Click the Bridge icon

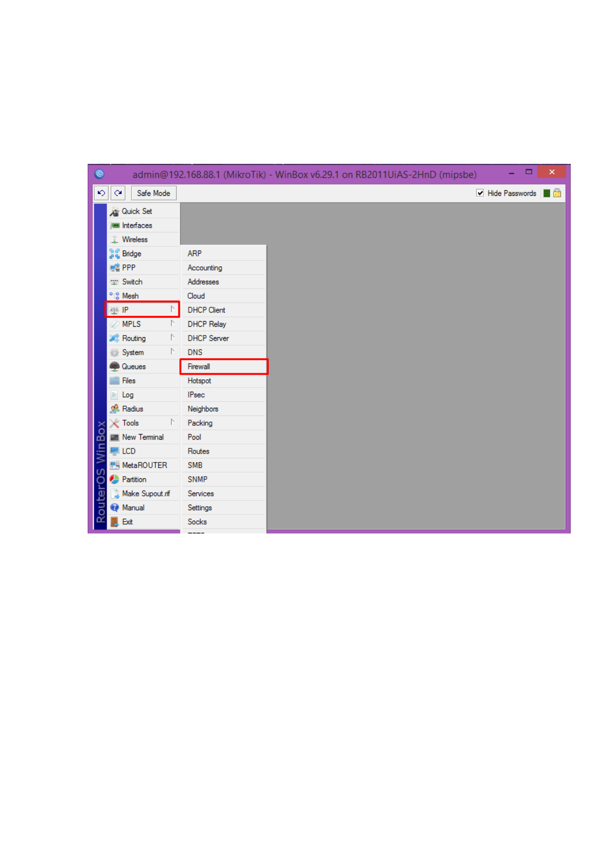coord(114,254)
